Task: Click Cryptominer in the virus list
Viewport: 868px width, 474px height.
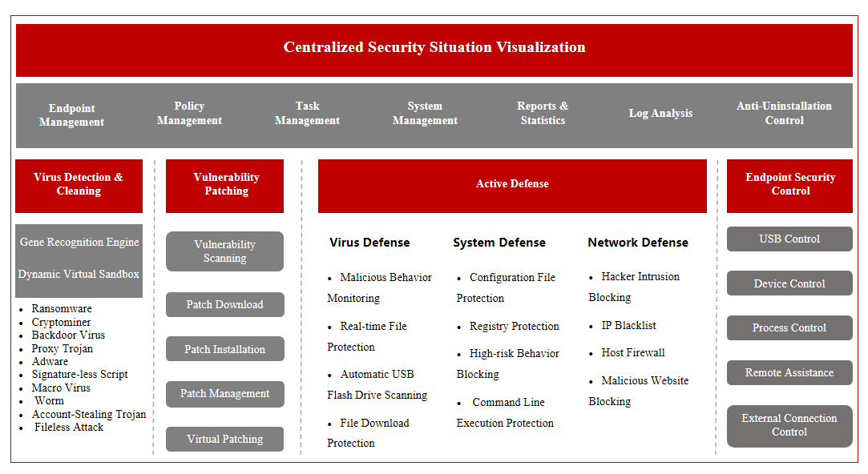Action: pos(61,322)
